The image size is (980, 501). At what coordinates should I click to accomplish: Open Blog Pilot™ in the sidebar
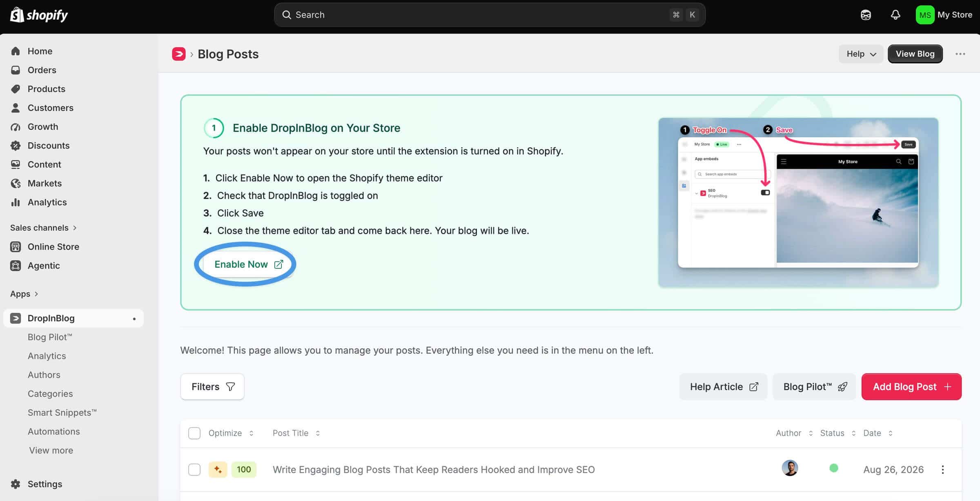(x=50, y=337)
